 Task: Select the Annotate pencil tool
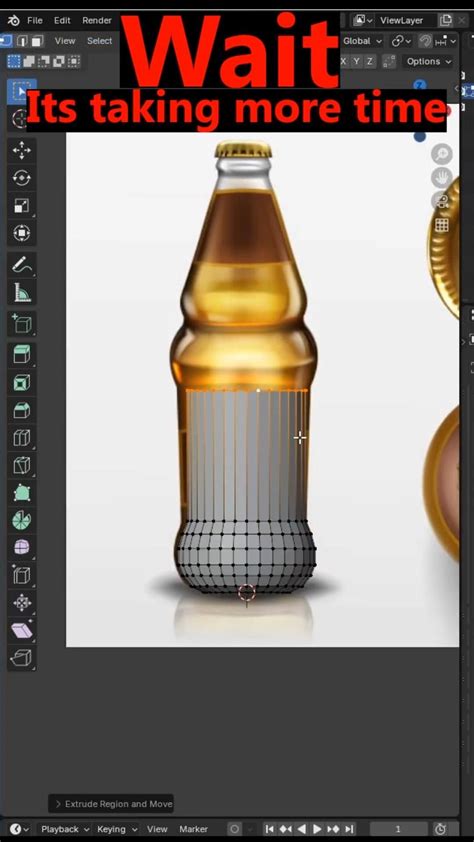tap(21, 265)
